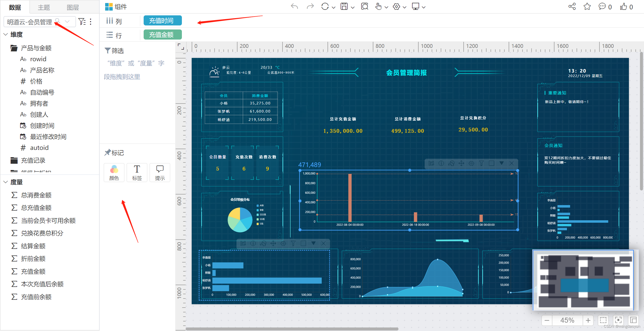Open dropdown arrow next to settings gear

(x=405, y=7)
